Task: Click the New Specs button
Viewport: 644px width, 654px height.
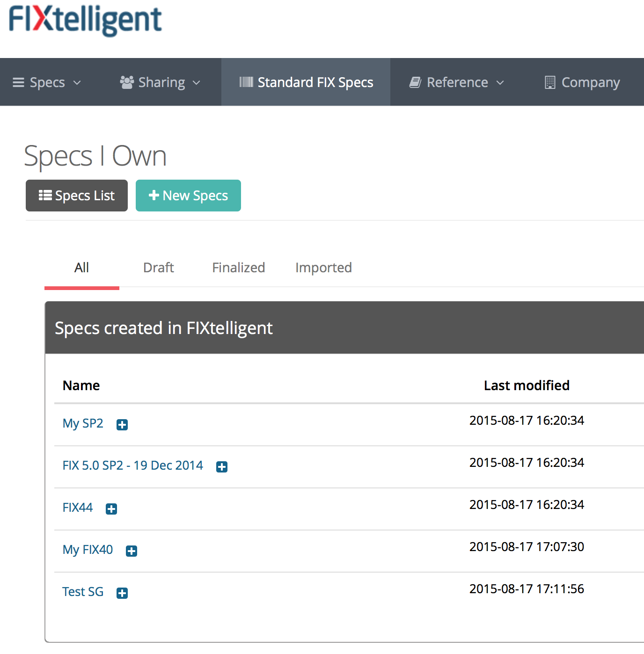Action: point(188,196)
